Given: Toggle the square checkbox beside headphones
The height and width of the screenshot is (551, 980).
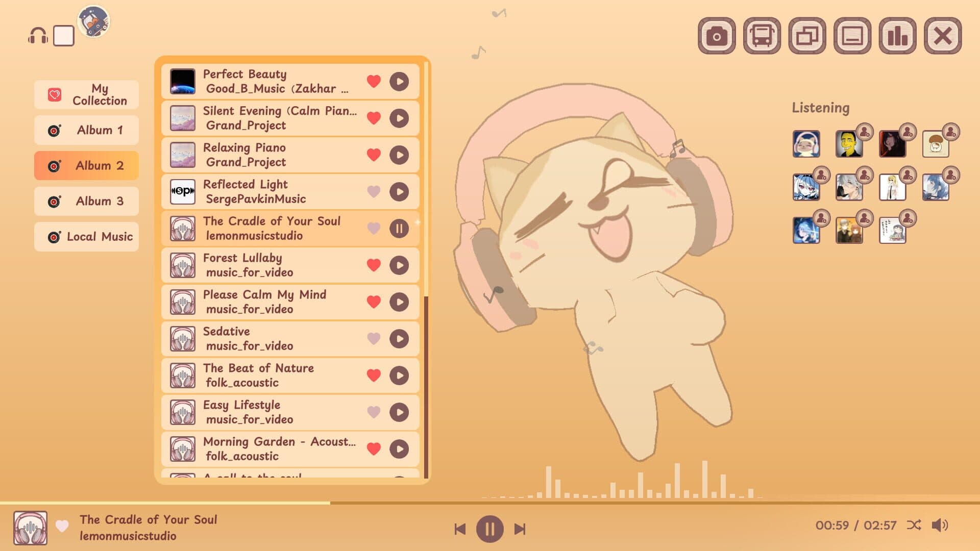Looking at the screenshot, I should tap(64, 36).
